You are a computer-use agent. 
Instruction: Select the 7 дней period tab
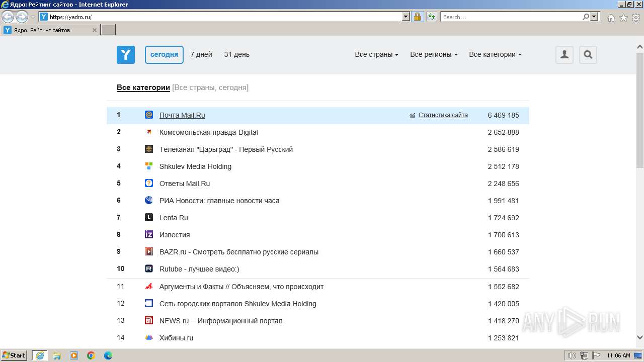(201, 54)
